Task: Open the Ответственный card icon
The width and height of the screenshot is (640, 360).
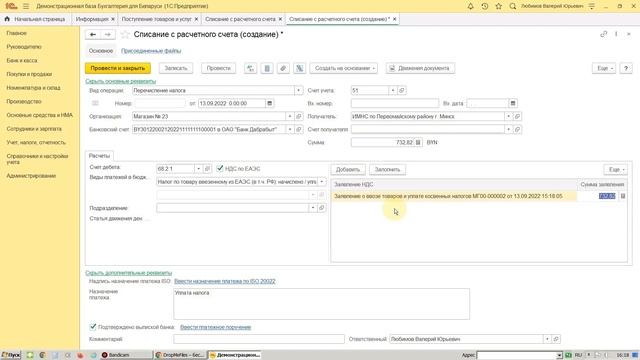Action: pyautogui.click(x=556, y=339)
